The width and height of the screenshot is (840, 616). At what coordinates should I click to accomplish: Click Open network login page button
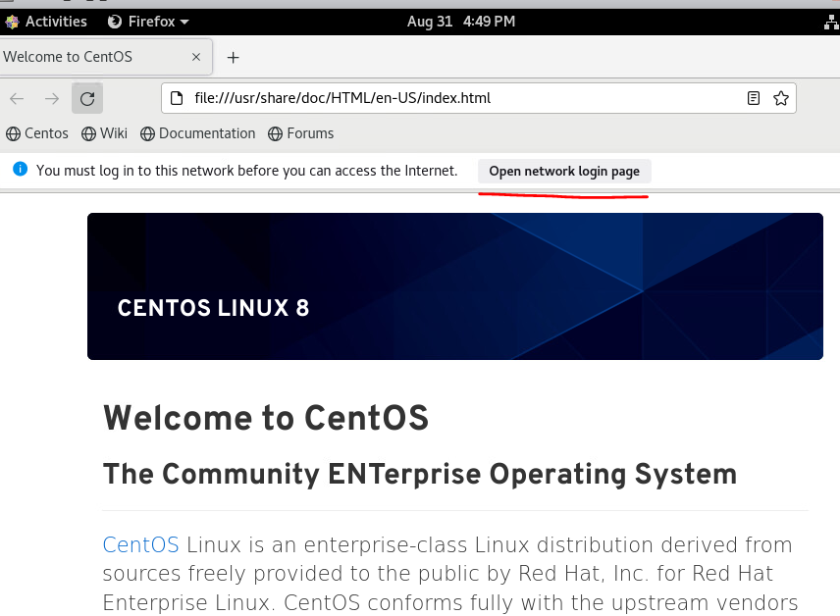pyautogui.click(x=564, y=171)
